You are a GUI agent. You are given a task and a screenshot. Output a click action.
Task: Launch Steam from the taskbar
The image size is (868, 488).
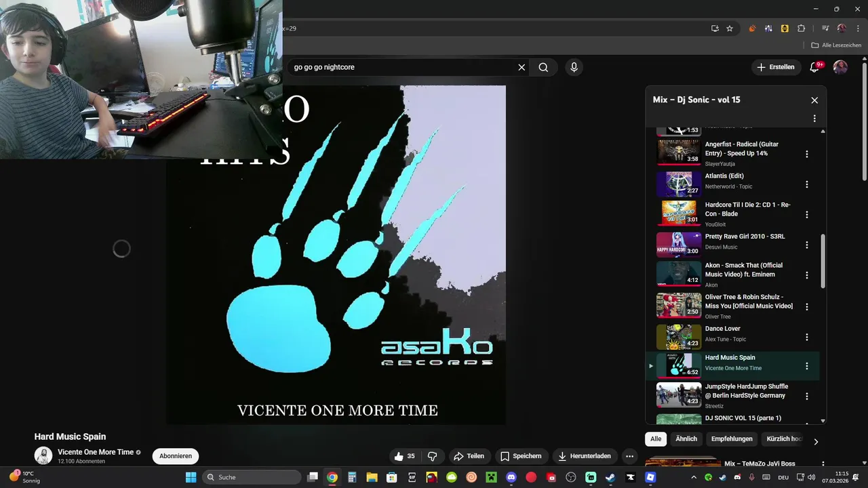pyautogui.click(x=610, y=477)
